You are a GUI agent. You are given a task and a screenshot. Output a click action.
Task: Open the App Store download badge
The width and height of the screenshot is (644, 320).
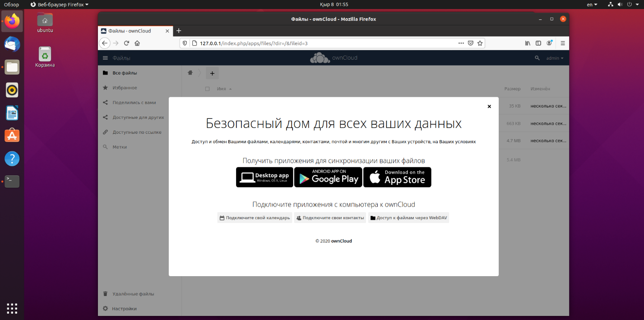click(x=397, y=177)
